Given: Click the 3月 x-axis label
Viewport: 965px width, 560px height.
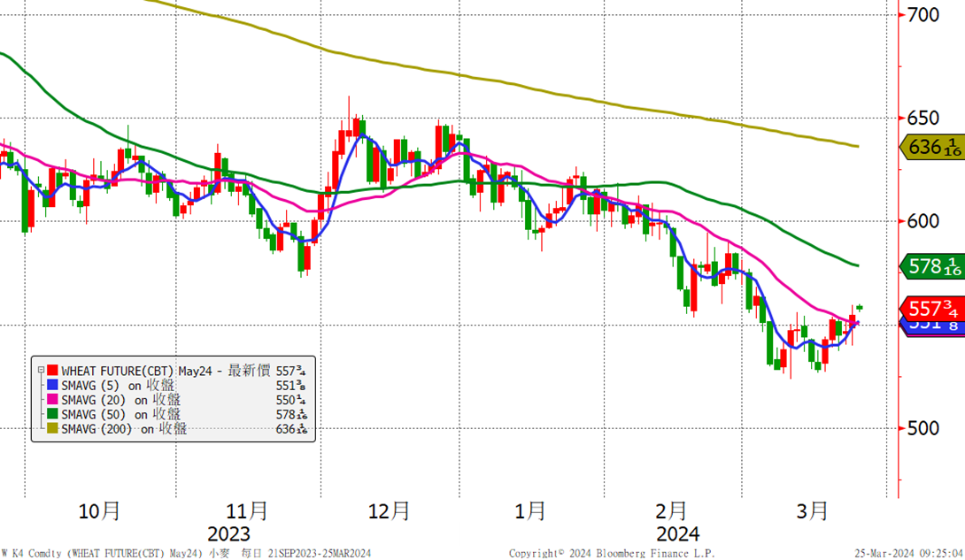Looking at the screenshot, I should pos(813,510).
